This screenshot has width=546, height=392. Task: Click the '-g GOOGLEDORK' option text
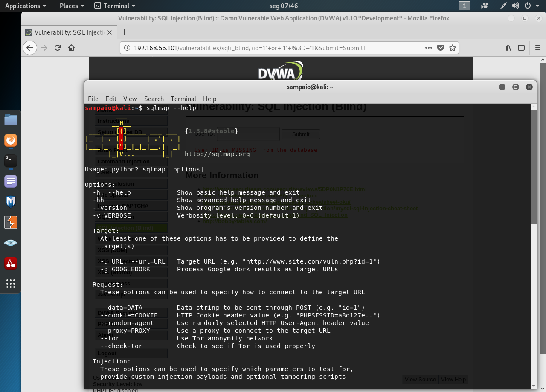pos(125,269)
